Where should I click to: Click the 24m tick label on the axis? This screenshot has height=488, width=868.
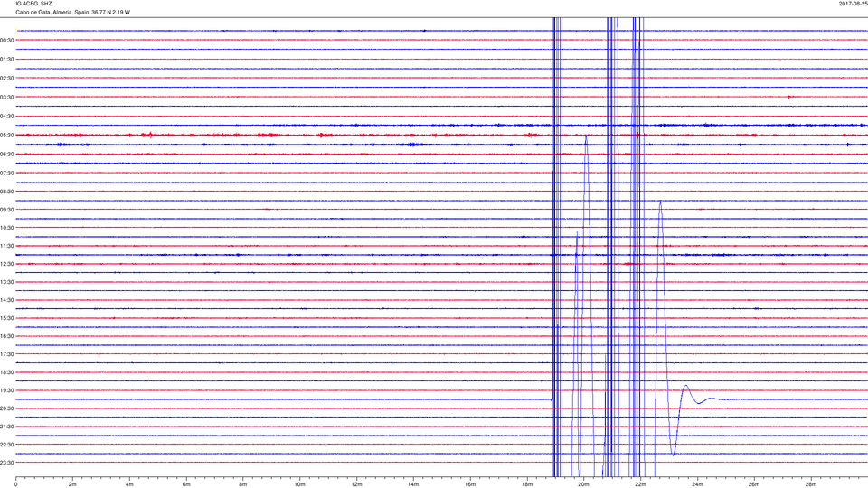coord(697,484)
